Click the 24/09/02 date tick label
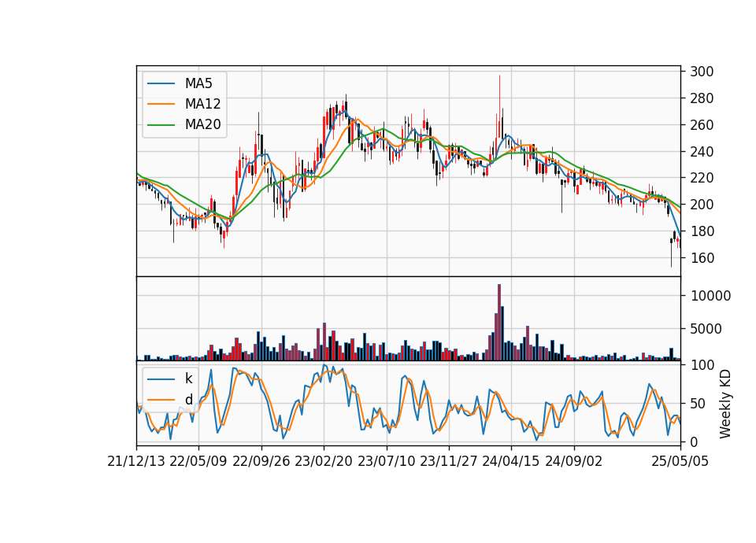756x543 pixels. coord(574,461)
